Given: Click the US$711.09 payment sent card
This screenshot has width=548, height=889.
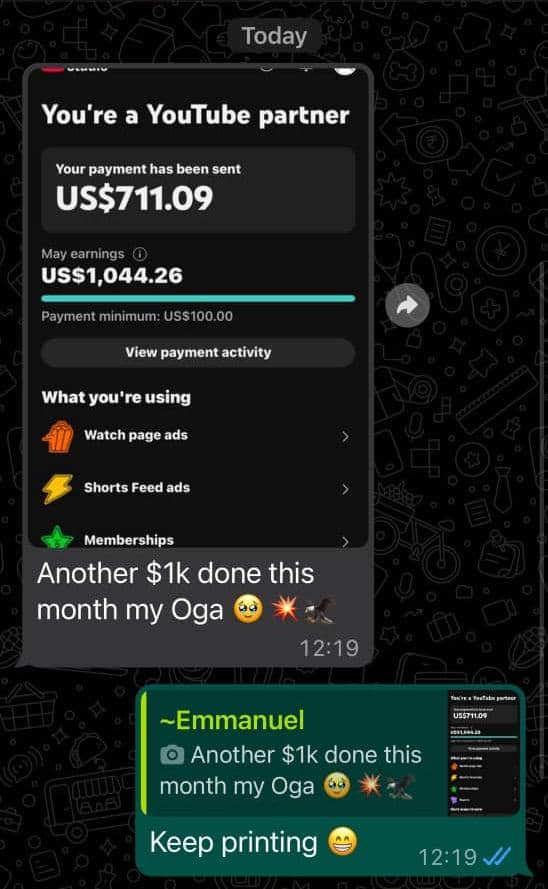Looking at the screenshot, I should 198,190.
